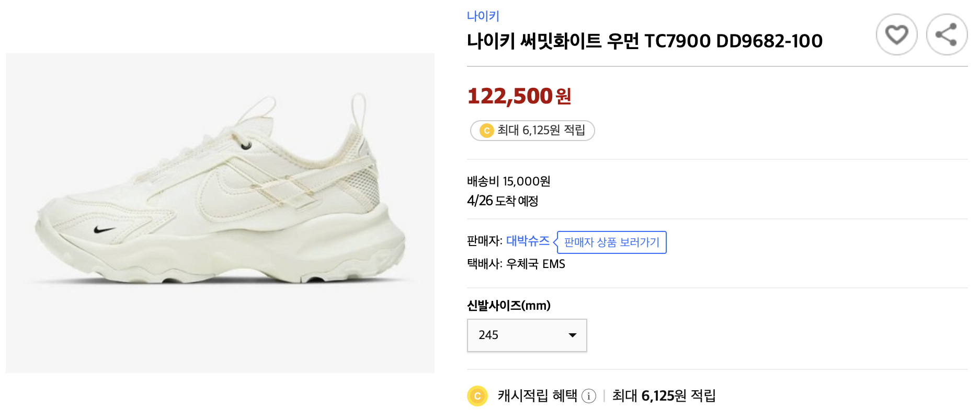Click the 판매자 상품 보러가기 button
This screenshot has width=980, height=420.
(611, 242)
